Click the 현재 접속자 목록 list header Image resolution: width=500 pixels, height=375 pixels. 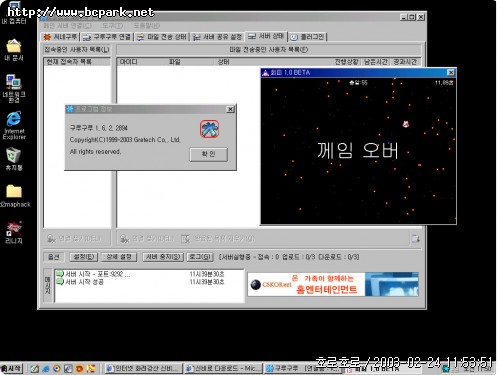click(x=77, y=62)
